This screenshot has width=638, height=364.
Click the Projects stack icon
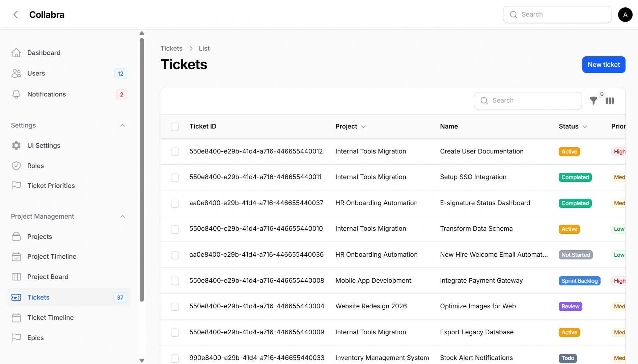[x=16, y=236]
